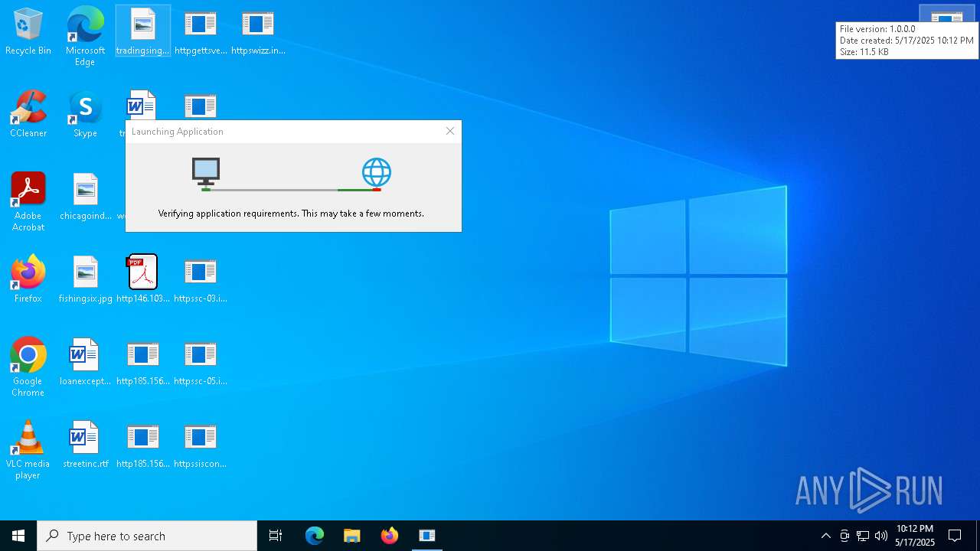Select the httpgettsve... application file icon
Viewport: 980px width, 551px height.
201,32
